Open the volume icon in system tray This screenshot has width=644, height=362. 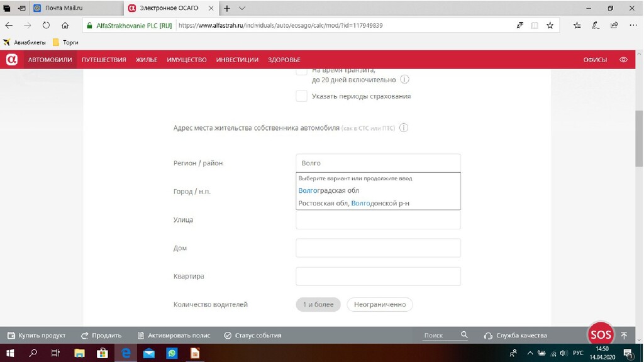563,353
